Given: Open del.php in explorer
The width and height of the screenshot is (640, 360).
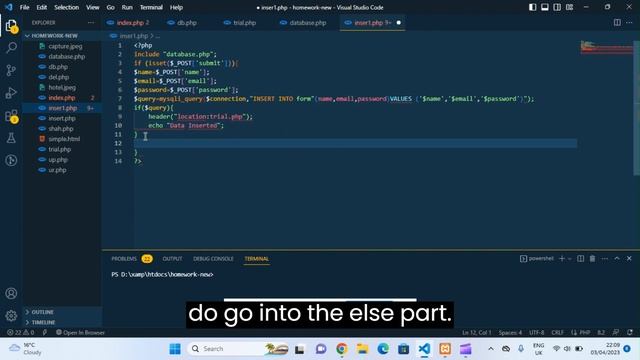Looking at the screenshot, I should 58,77.
